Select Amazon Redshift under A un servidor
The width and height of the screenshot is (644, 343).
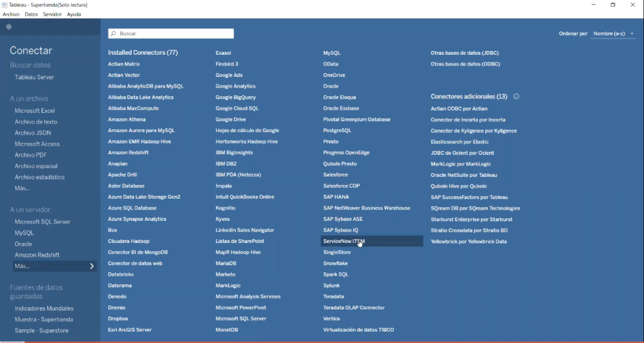(x=37, y=255)
